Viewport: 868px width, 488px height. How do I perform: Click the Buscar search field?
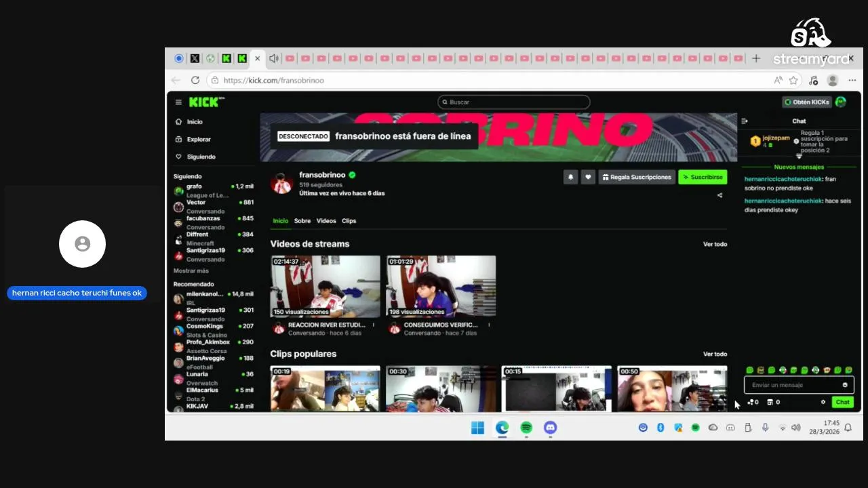(513, 102)
